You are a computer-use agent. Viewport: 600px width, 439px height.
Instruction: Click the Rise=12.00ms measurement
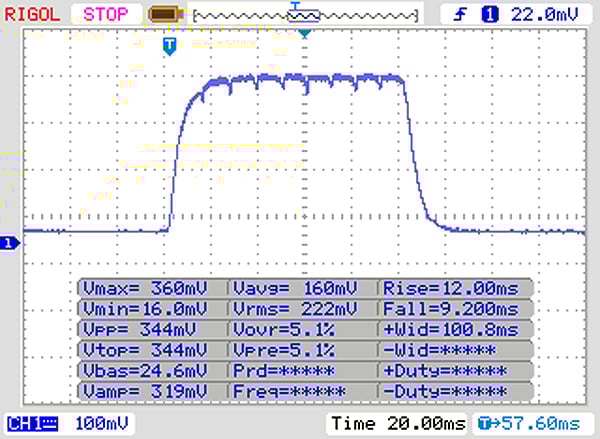pyautogui.click(x=451, y=288)
